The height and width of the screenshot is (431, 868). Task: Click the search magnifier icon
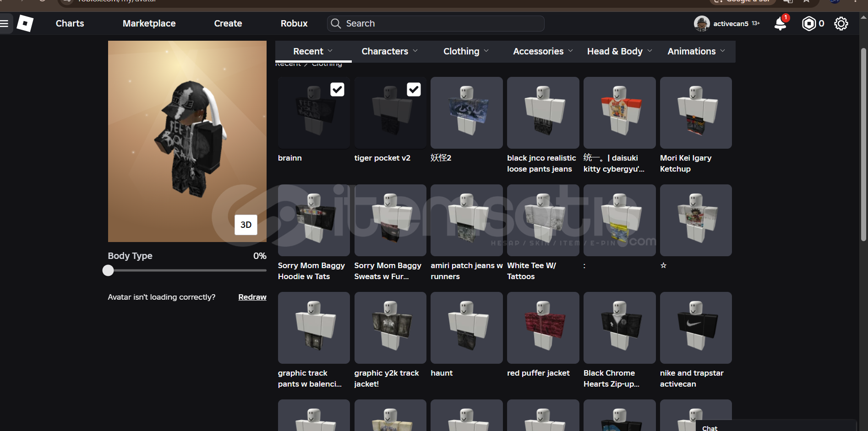tap(336, 23)
